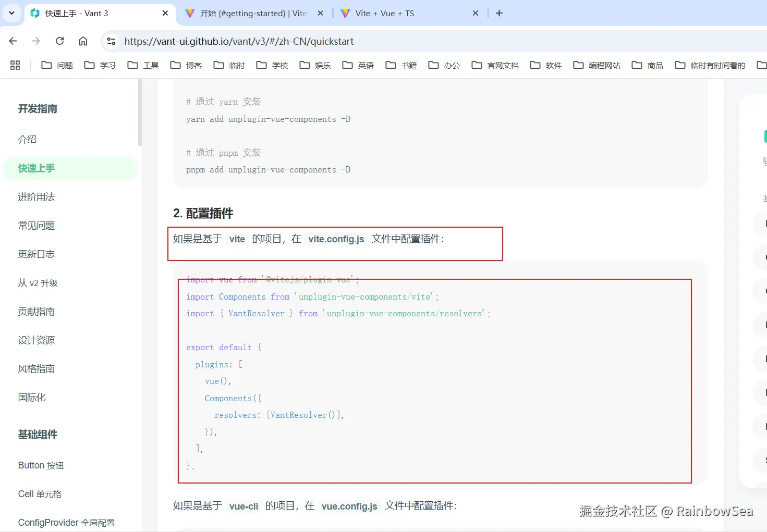The image size is (767, 532).
Task: Open the 学习 bookmark folder
Action: (x=100, y=65)
